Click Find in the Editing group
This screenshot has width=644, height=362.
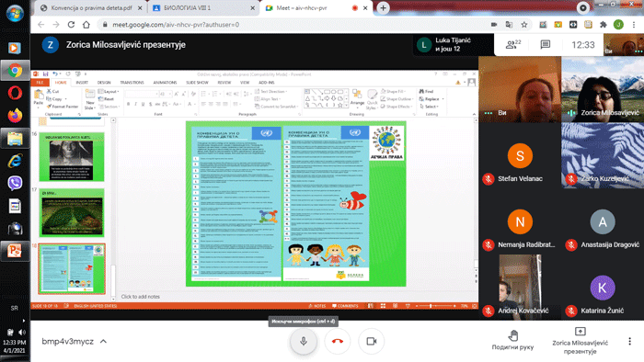pos(426,92)
